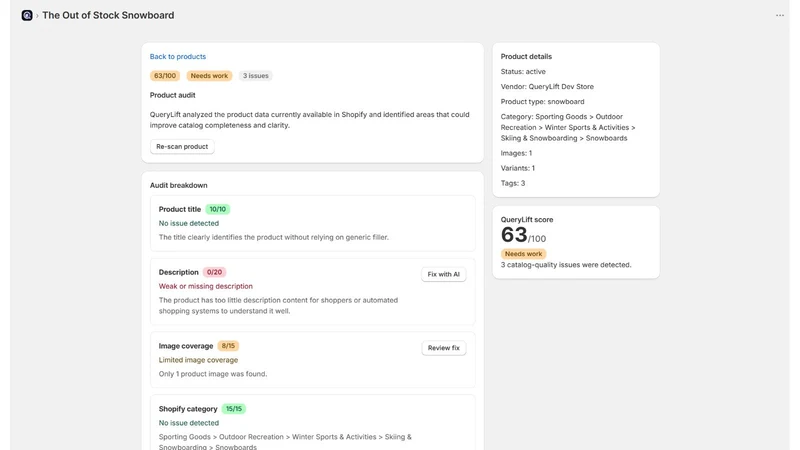
Task: Click 3 catalog-quality issues were detected
Action: (566, 265)
